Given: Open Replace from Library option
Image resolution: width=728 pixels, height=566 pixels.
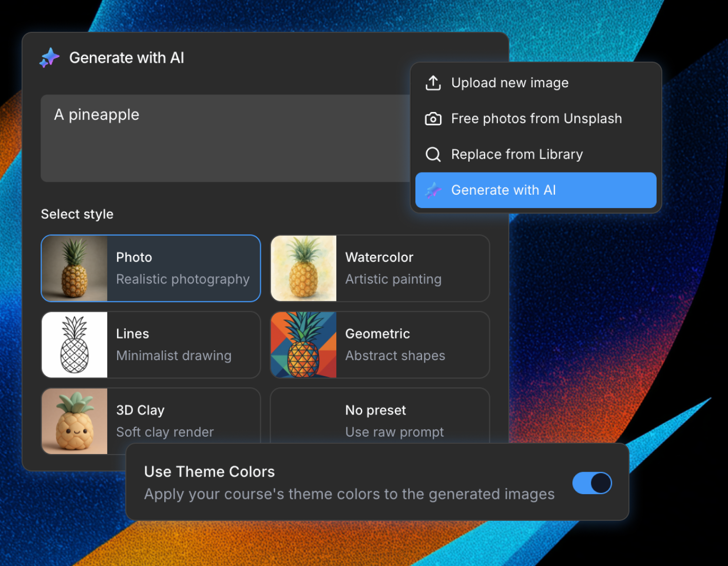Looking at the screenshot, I should pyautogui.click(x=516, y=154).
